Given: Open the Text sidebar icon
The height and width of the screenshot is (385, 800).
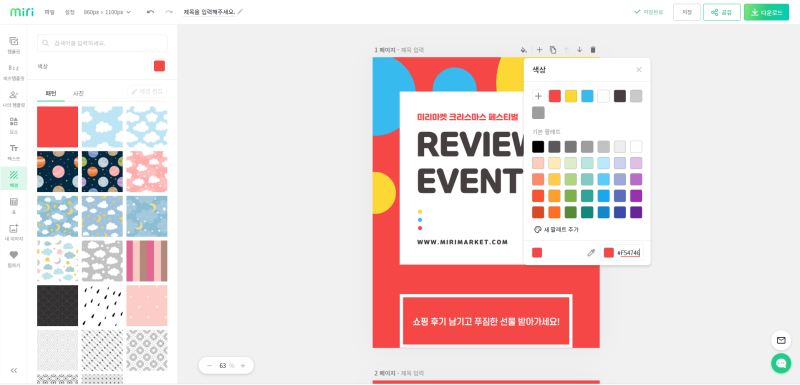Looking at the screenshot, I should point(14,152).
